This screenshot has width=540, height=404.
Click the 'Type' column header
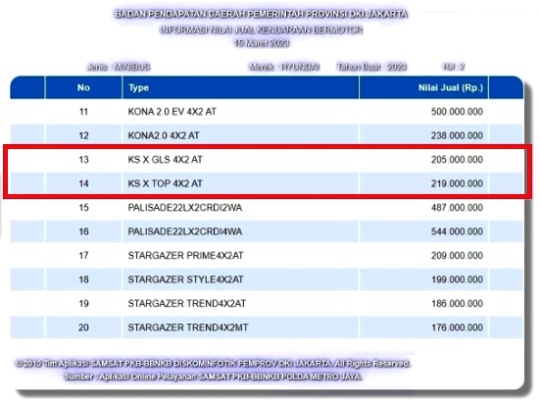click(241, 87)
